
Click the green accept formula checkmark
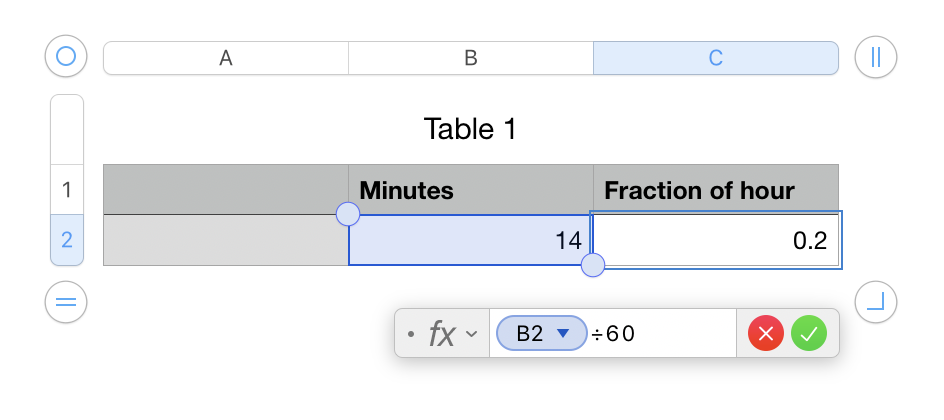[x=809, y=334]
